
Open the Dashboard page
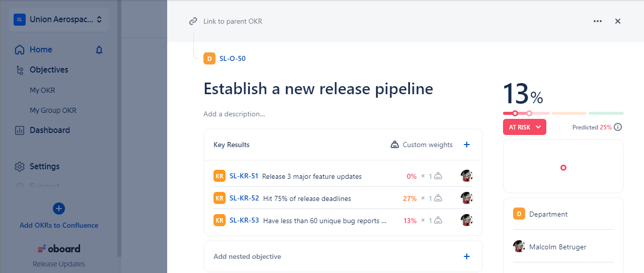tap(50, 130)
